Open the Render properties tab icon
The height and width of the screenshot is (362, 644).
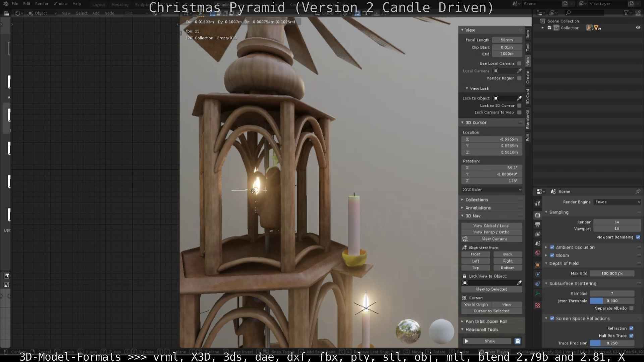coord(538,215)
